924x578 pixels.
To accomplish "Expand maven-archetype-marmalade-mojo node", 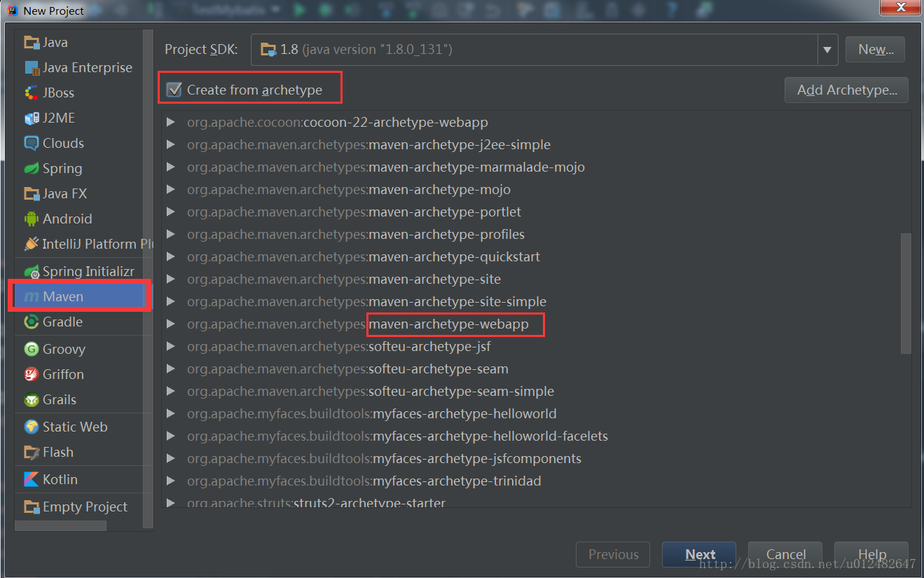I will (170, 167).
